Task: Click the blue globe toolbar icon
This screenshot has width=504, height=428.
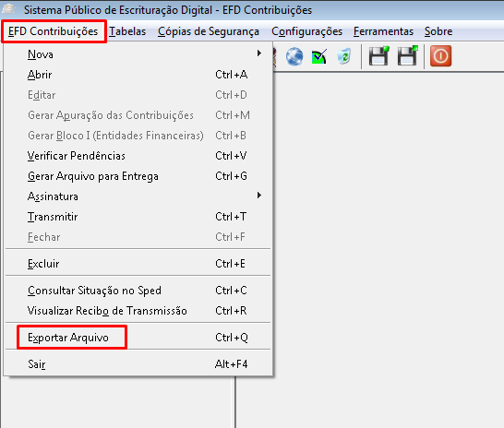Action: 294,56
